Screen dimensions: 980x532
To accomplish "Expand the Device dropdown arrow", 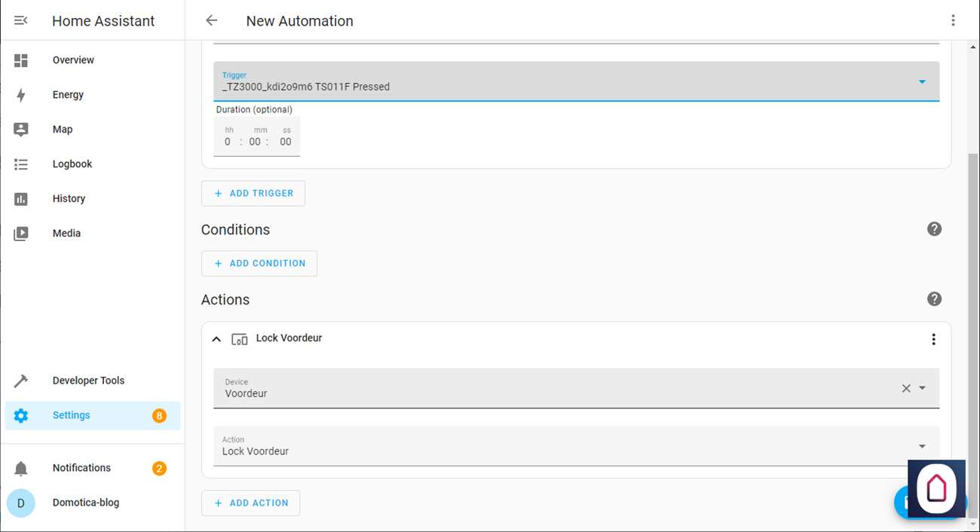I will click(x=922, y=388).
